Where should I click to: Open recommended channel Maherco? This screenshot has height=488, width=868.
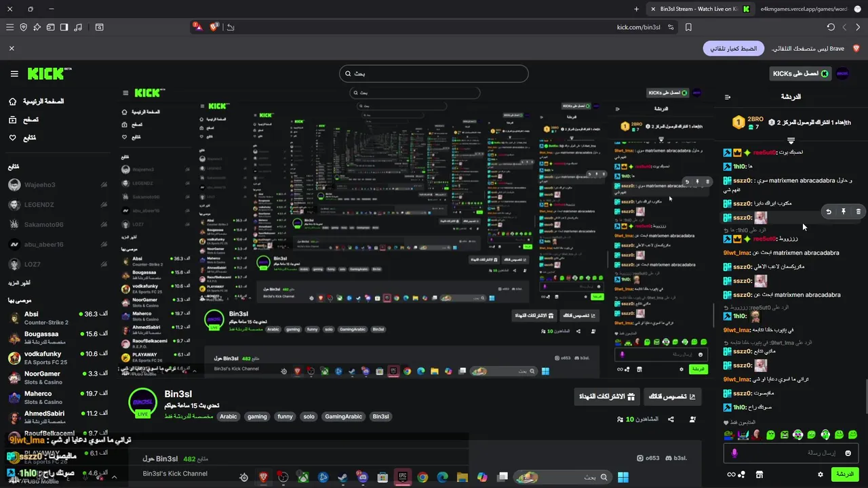click(58, 397)
